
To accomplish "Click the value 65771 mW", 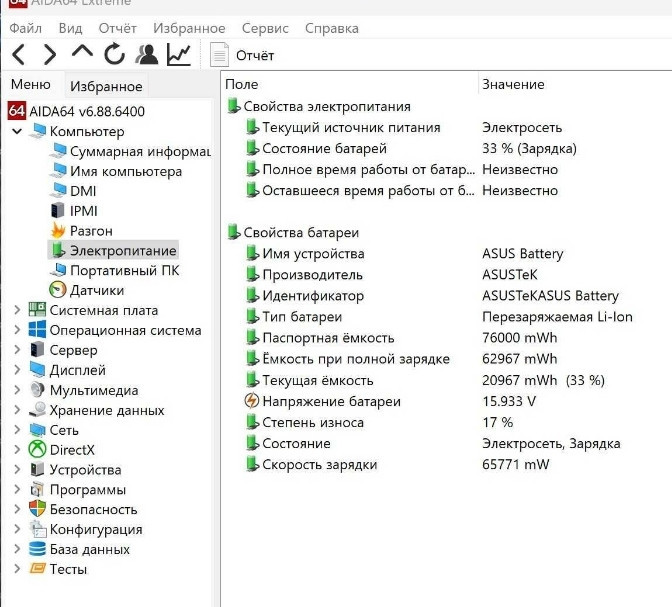I will tap(516, 464).
